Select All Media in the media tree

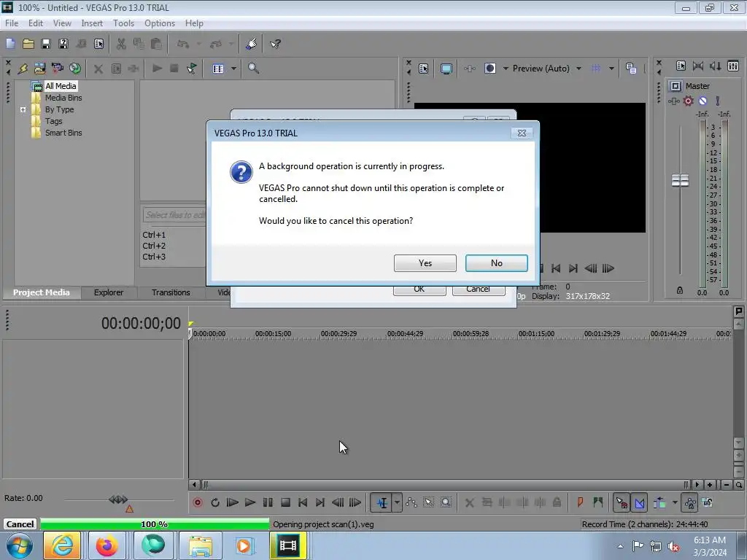coord(61,86)
